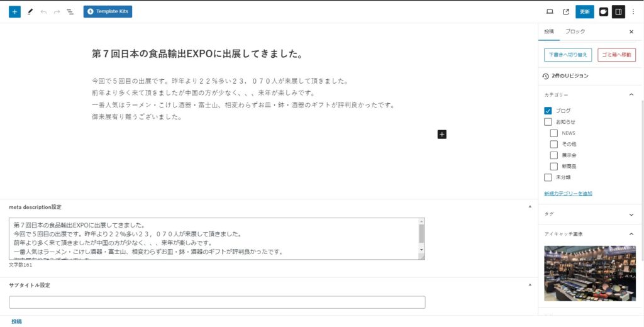This screenshot has width=644, height=327.
Task: Toggle the Settings sidebar panel icon
Action: pyautogui.click(x=618, y=11)
